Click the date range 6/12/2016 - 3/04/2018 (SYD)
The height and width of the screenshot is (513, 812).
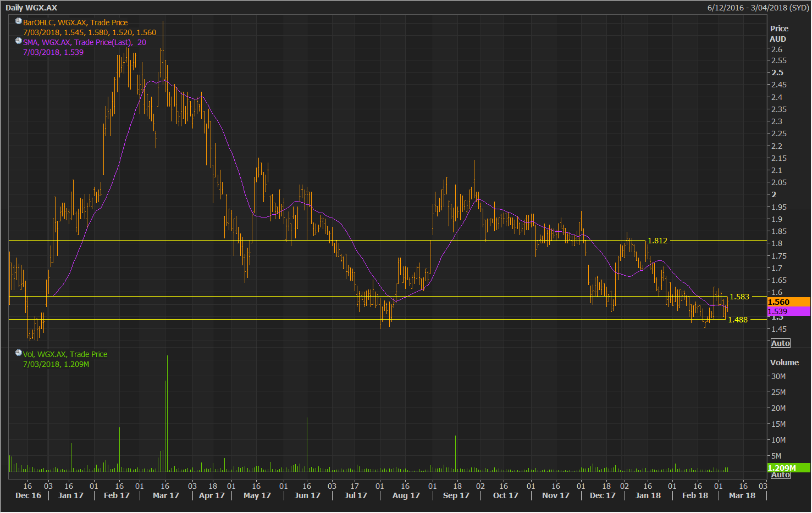pos(758,8)
